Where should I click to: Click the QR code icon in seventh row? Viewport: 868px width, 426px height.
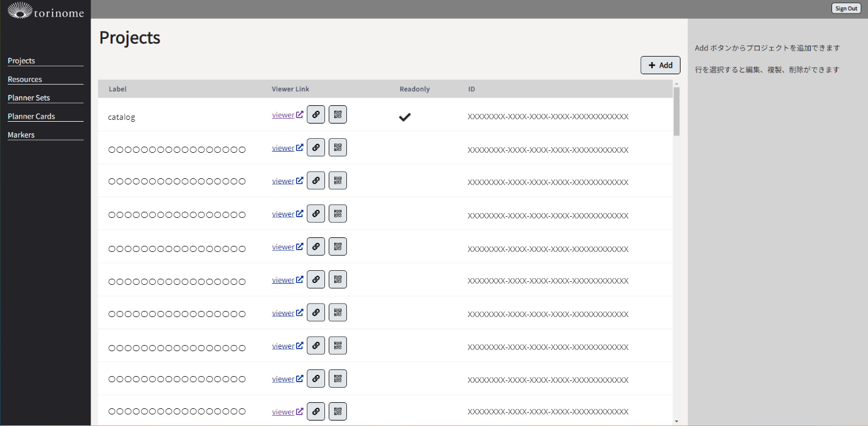(338, 313)
